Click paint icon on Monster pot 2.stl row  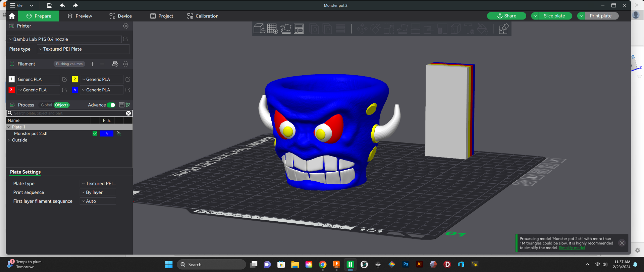pos(119,133)
